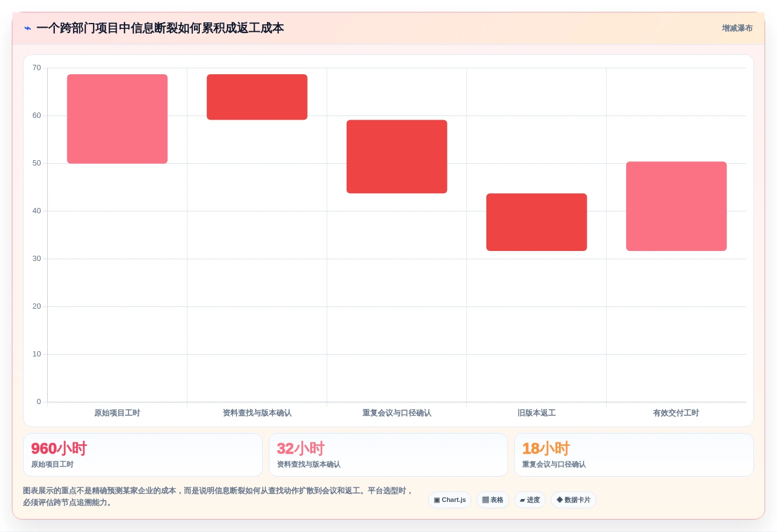Click the y-axis value 70

point(37,68)
